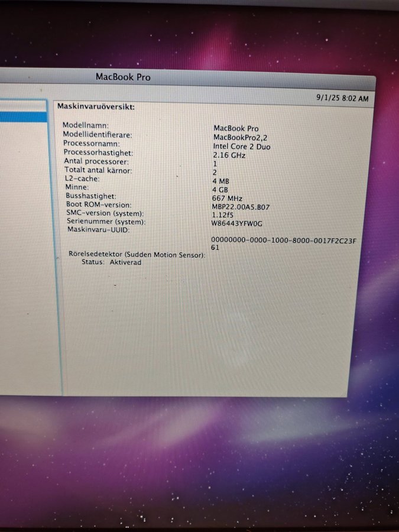Click the 9/1/25 8:02 AM timestamp
399x532 pixels.
342,98
